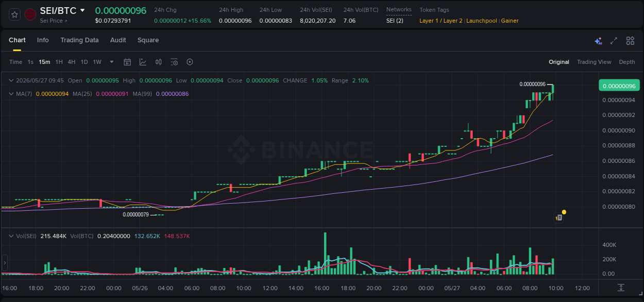Open the chart display settings list icon
The image size is (644, 302).
point(174,62)
